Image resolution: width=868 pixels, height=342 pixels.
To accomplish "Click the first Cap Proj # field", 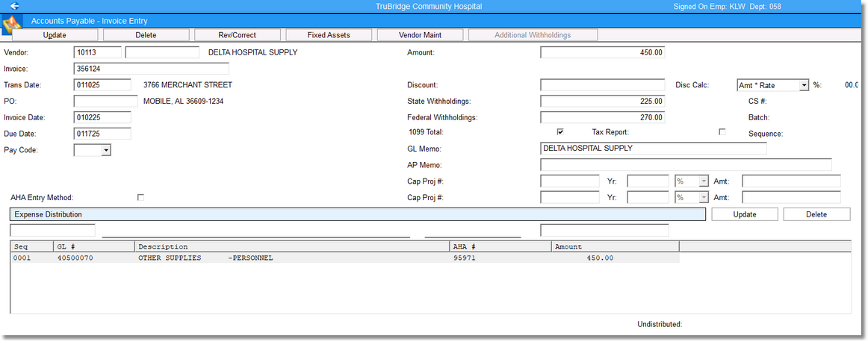I will point(570,181).
